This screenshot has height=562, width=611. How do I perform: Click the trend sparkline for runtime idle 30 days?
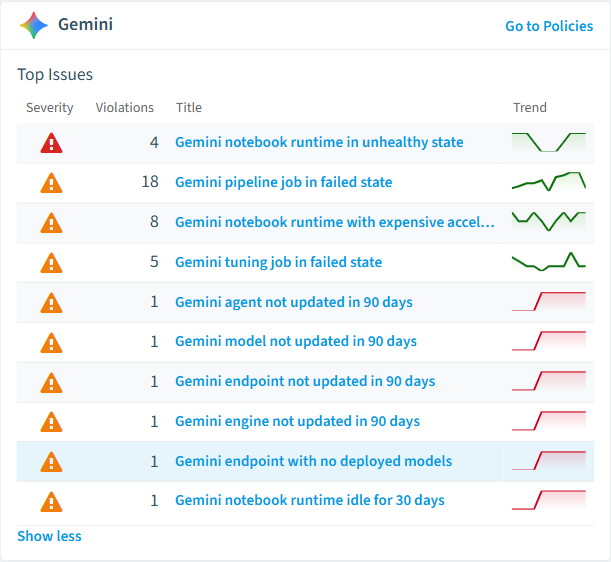click(x=549, y=500)
